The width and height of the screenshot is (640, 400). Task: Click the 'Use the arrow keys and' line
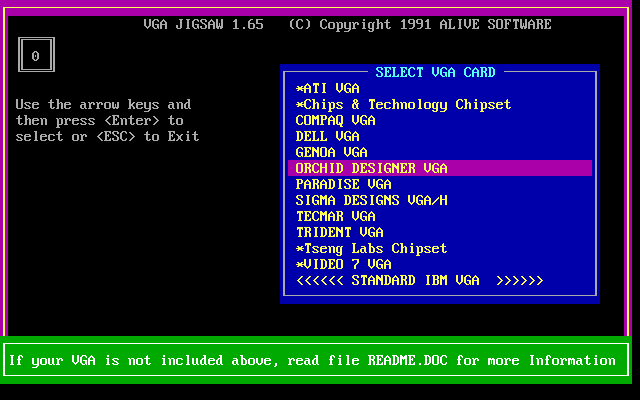click(x=103, y=104)
